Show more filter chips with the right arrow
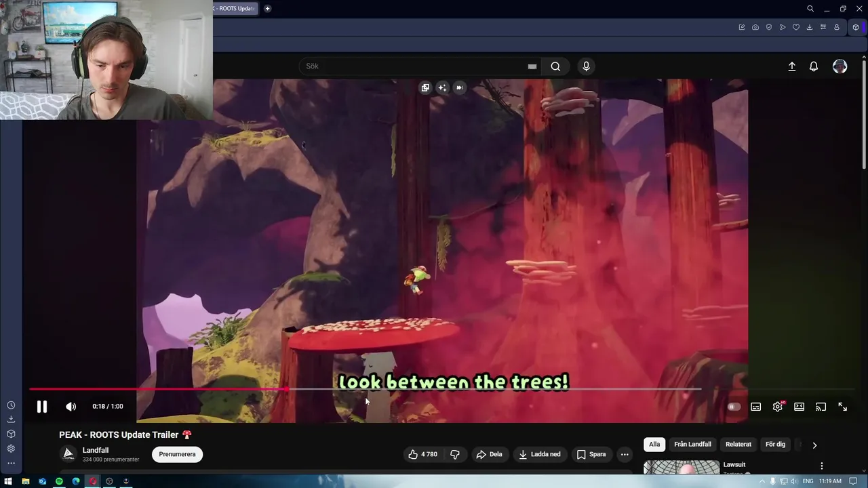This screenshot has width=868, height=488. (x=814, y=445)
